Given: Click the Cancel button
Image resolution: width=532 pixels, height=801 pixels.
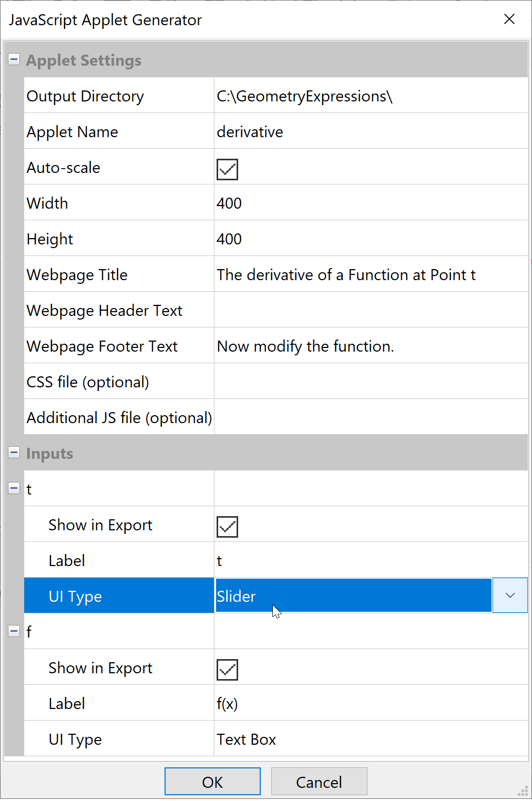Looking at the screenshot, I should pyautogui.click(x=319, y=782).
